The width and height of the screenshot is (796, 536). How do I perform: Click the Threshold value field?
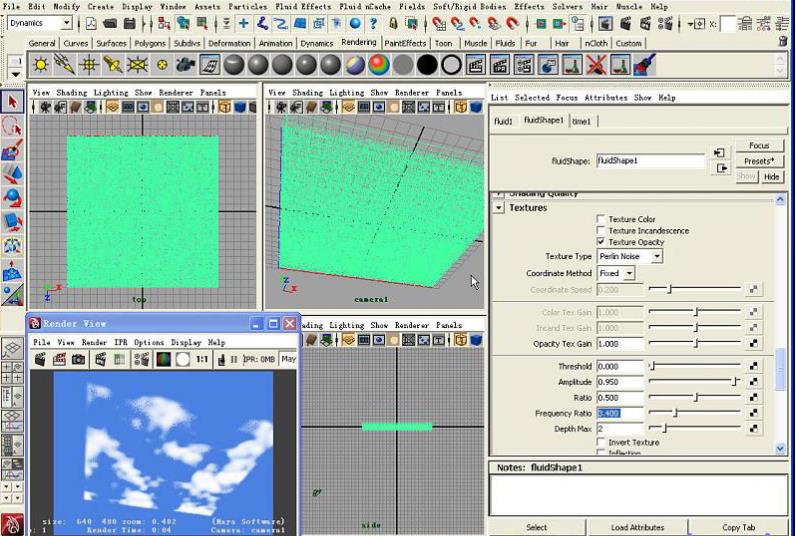click(620, 366)
